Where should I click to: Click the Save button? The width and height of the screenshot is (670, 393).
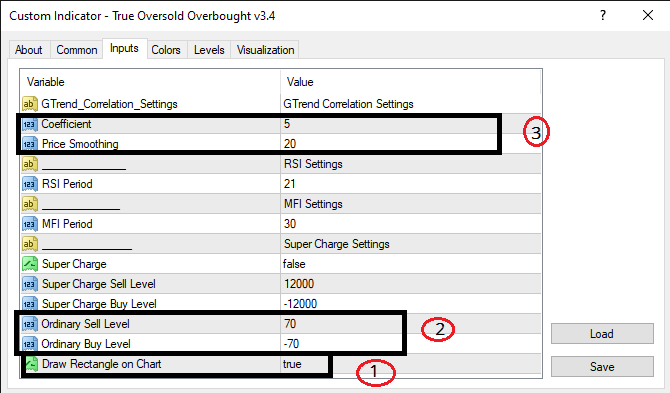click(x=602, y=367)
